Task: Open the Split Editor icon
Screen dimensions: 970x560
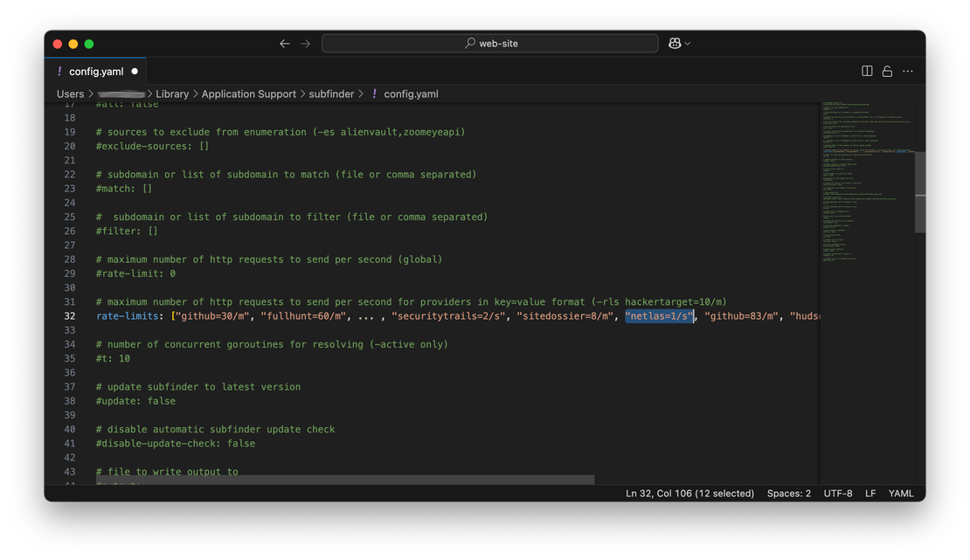Action: coord(866,71)
